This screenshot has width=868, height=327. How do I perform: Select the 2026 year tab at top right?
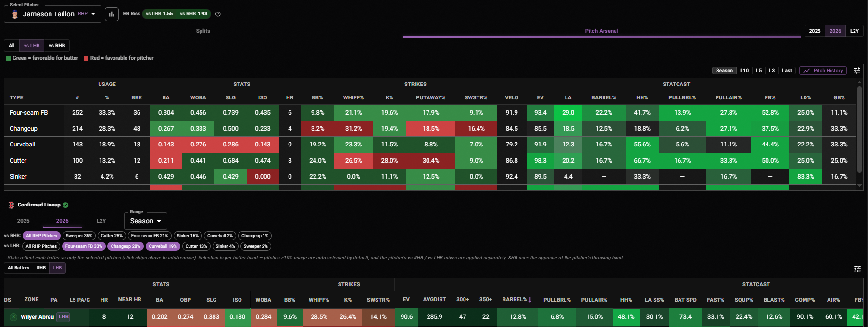click(x=835, y=31)
